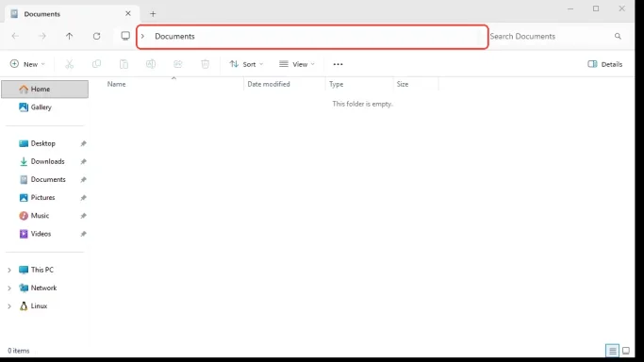
Task: Unpin Pictures using its pin icon
Action: tap(83, 198)
